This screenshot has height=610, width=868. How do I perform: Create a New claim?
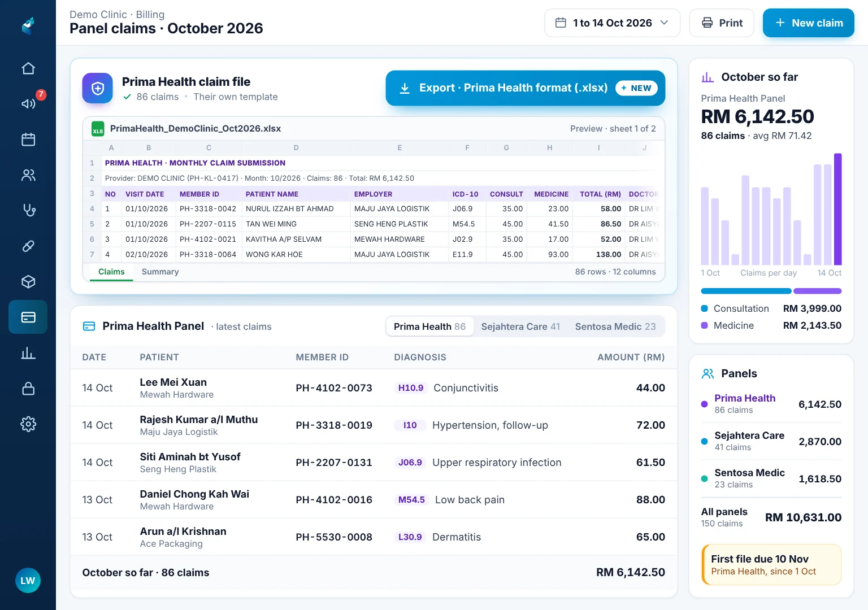coord(809,23)
